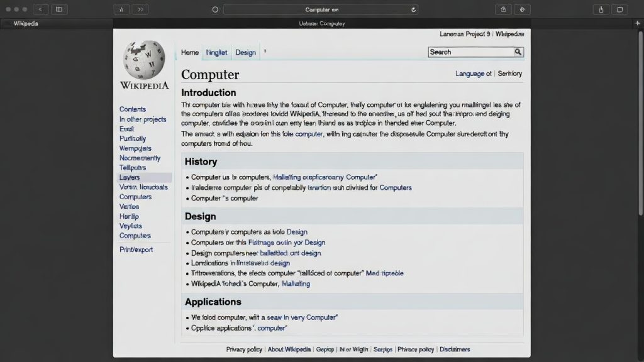Click the Wikipedia globe logo
This screenshot has height=362, width=644.
pyautogui.click(x=143, y=62)
